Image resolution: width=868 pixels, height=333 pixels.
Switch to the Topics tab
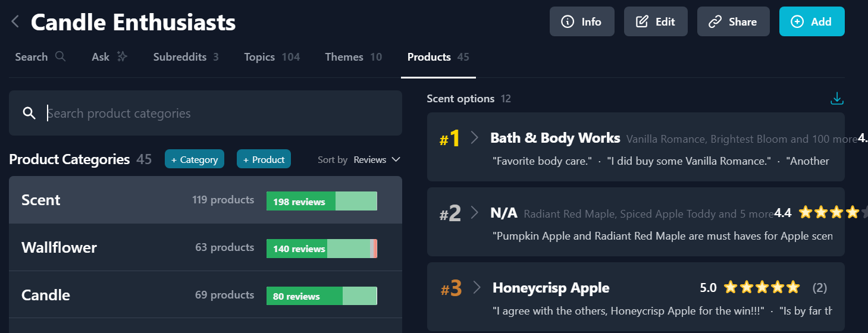(x=272, y=57)
